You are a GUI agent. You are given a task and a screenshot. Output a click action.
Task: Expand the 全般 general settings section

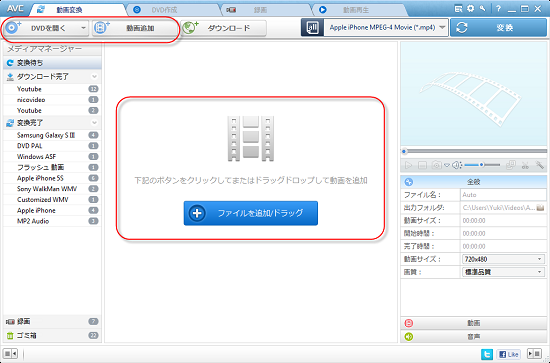point(474,182)
